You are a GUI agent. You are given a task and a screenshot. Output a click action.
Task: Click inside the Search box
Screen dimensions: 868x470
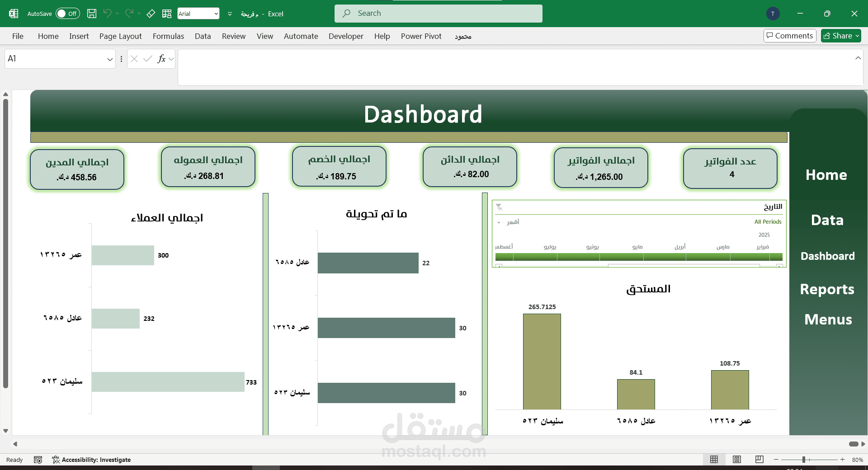pos(439,14)
